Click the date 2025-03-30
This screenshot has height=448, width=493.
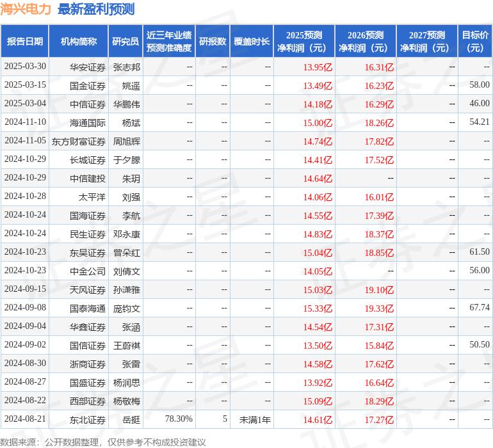tap(25, 67)
